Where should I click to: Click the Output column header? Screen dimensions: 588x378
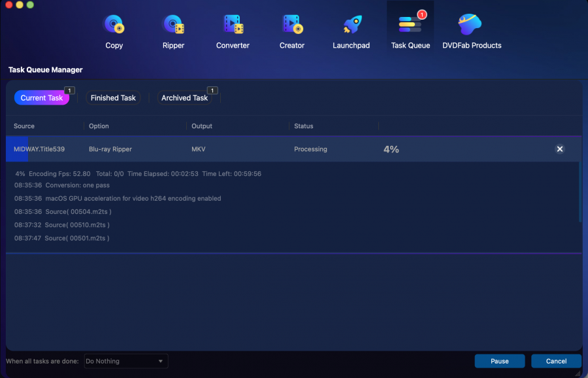(202, 126)
